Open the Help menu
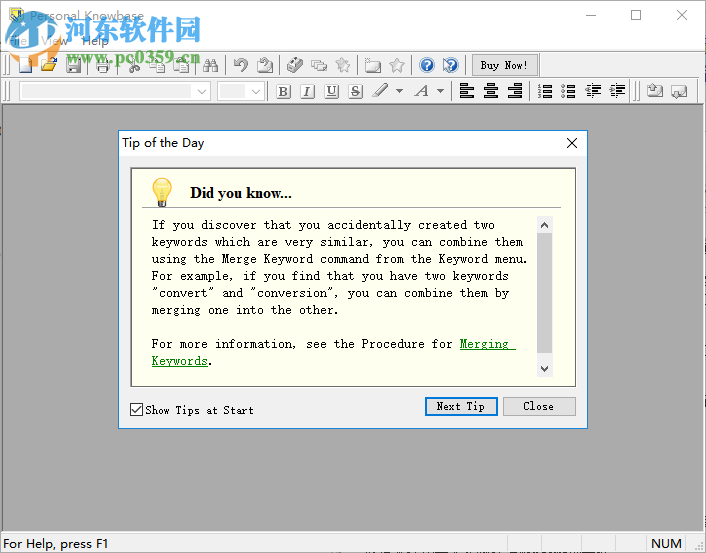Image resolution: width=706 pixels, height=553 pixels. tap(95, 41)
